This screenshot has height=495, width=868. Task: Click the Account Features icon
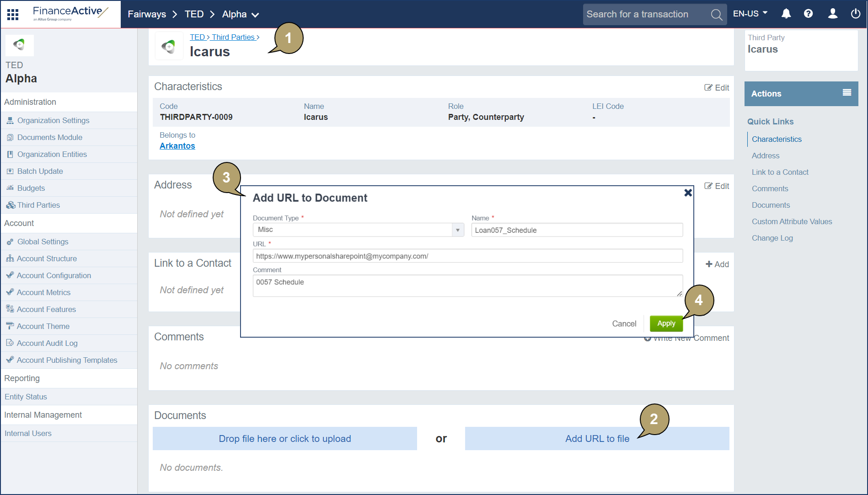point(10,309)
